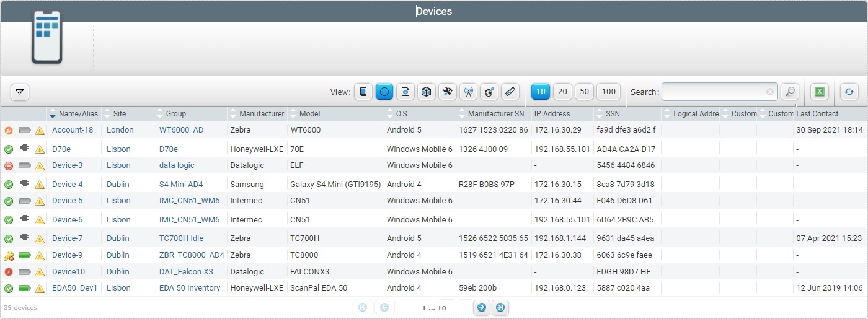Switch to the mobile device view icon

tap(363, 92)
